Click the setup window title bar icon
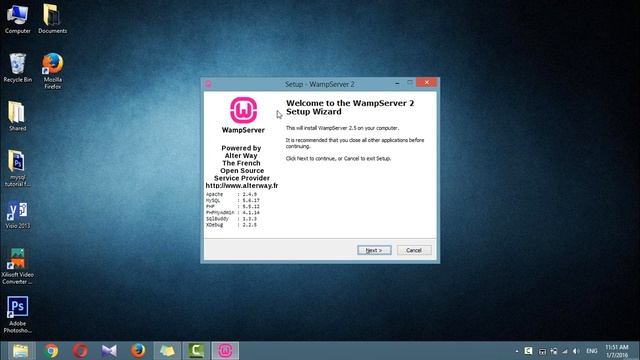Image resolution: width=640 pixels, height=360 pixels. click(208, 84)
